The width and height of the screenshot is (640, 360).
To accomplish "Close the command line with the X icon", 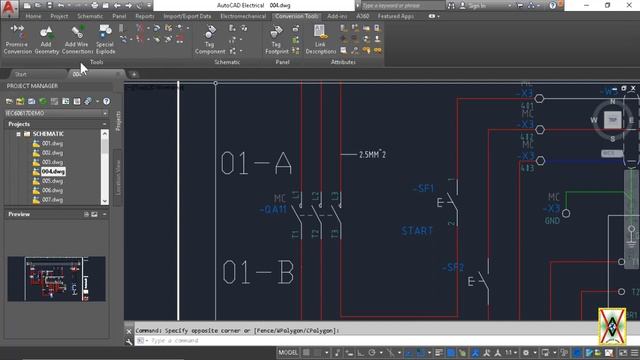I will (x=129, y=331).
